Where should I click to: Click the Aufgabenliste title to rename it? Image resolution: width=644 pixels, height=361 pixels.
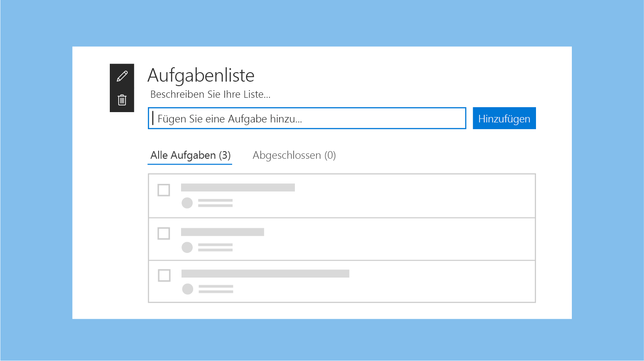tap(201, 75)
